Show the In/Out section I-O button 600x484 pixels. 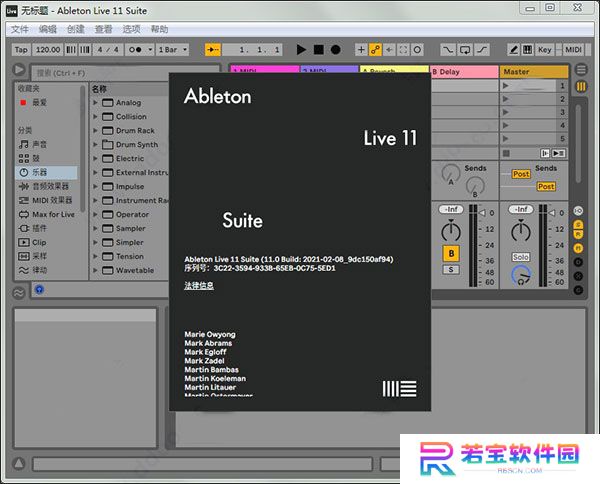pos(578,210)
